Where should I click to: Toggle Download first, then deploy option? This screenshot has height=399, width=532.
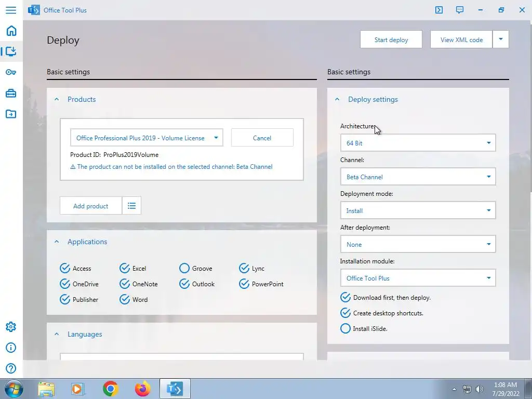(385, 297)
